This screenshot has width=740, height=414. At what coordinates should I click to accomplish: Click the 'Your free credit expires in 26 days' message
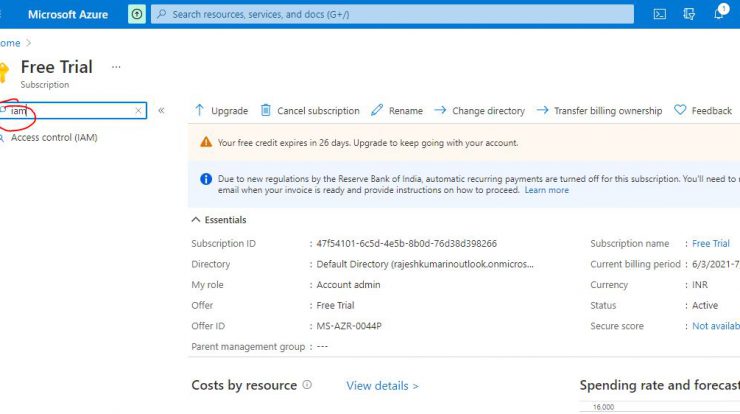pyautogui.click(x=368, y=143)
